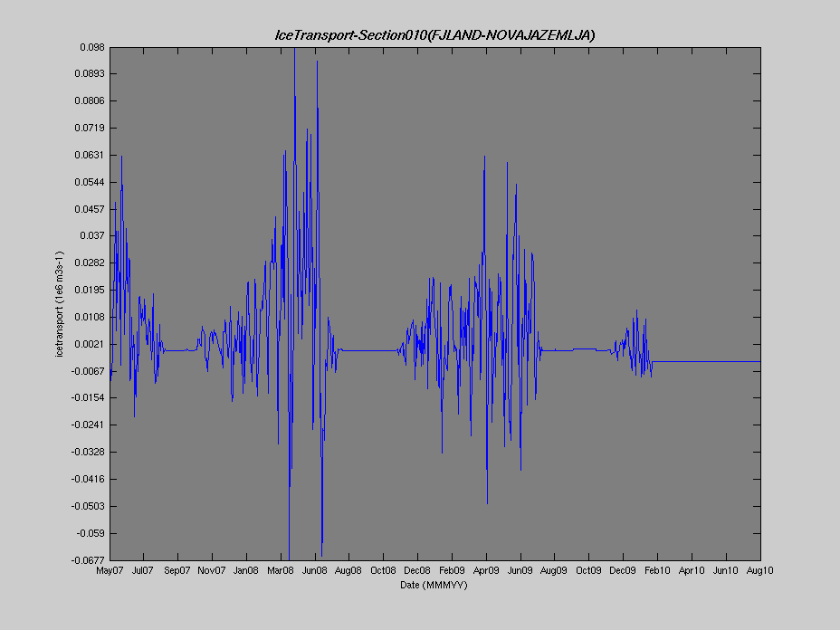The image size is (840, 630).
Task: Click y-axis value 0.0719
Action: pyautogui.click(x=90, y=128)
